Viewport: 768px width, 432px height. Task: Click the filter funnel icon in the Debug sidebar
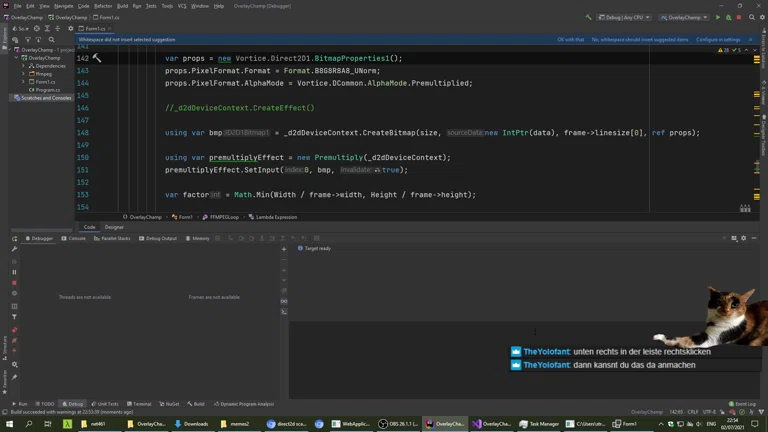(14, 317)
